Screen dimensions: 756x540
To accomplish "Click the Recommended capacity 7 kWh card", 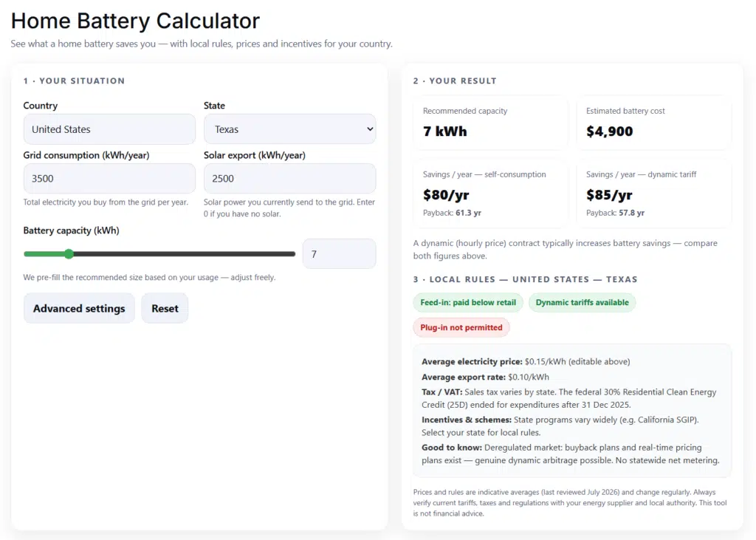I will [x=490, y=123].
